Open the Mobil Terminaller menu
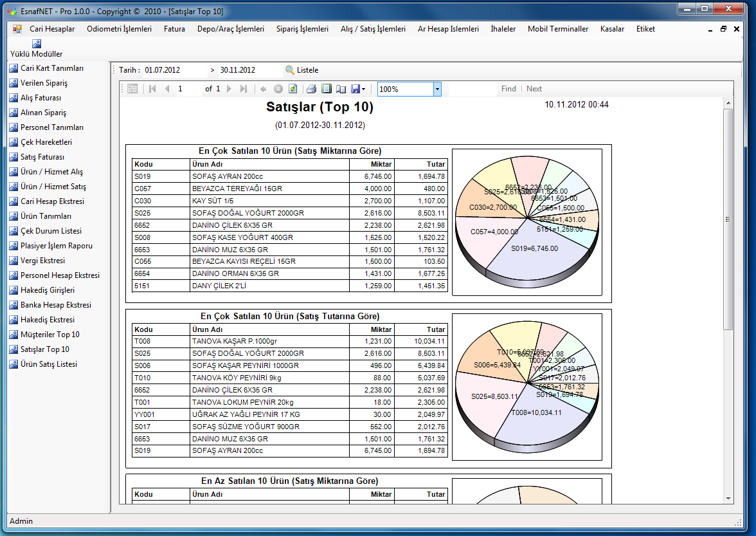756x536 pixels. pyautogui.click(x=558, y=29)
